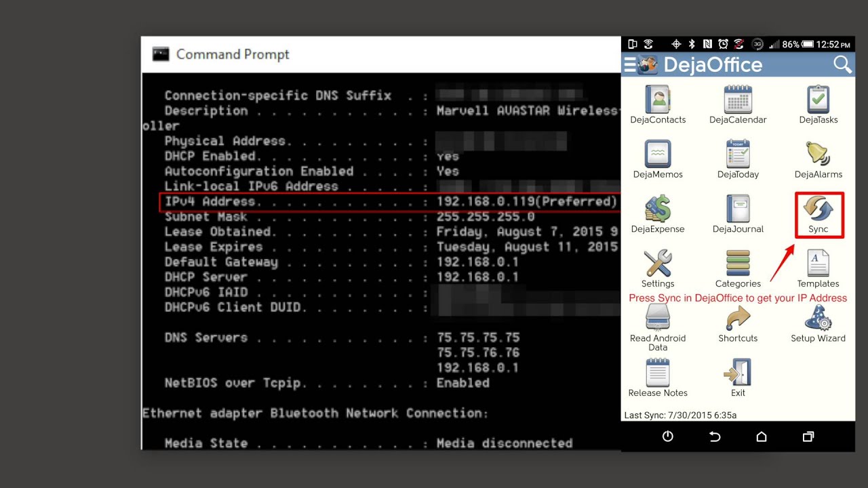Click DNS server 75.75.75.75 line
The width and height of the screenshot is (868, 488).
click(478, 338)
